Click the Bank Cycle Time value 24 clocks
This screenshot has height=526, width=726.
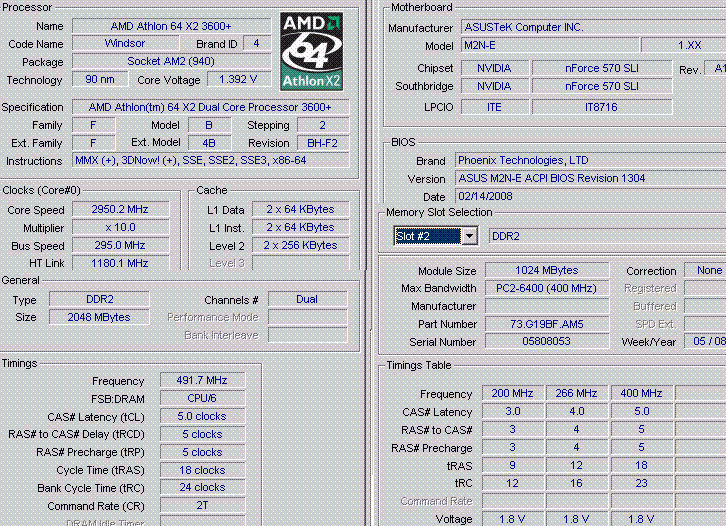[202, 487]
